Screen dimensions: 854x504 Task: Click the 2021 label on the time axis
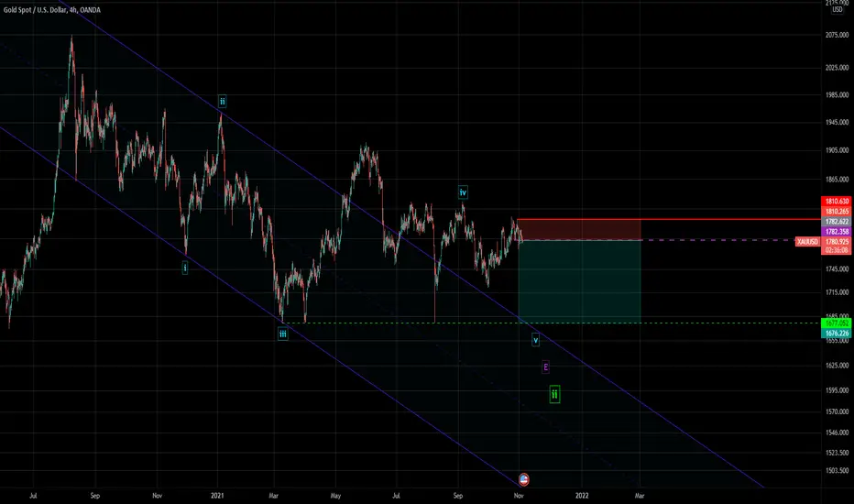(217, 496)
